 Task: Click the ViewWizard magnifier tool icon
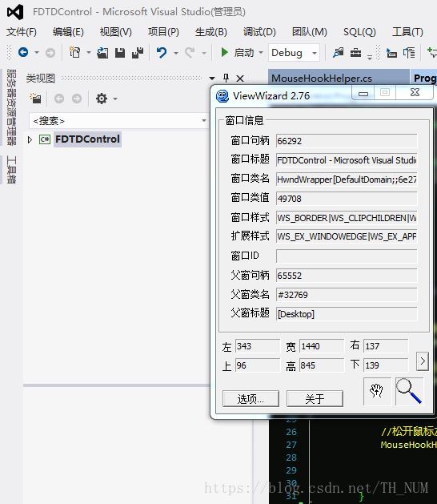click(x=409, y=391)
